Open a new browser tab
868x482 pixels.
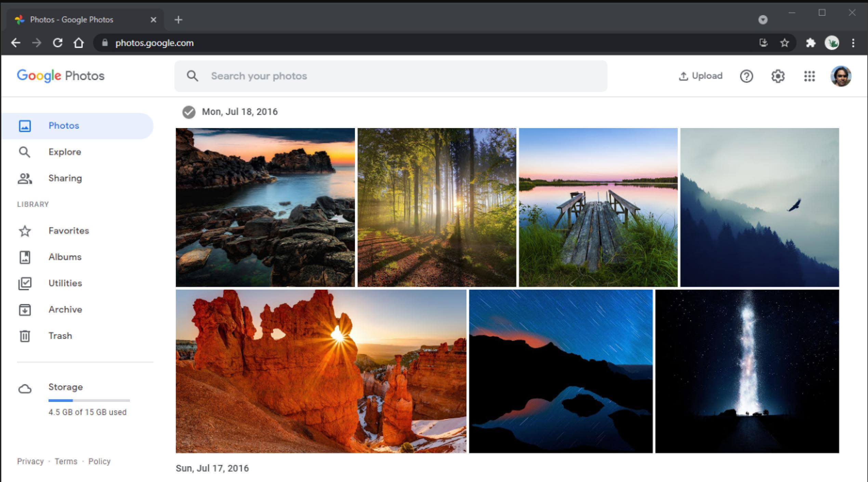tap(179, 20)
